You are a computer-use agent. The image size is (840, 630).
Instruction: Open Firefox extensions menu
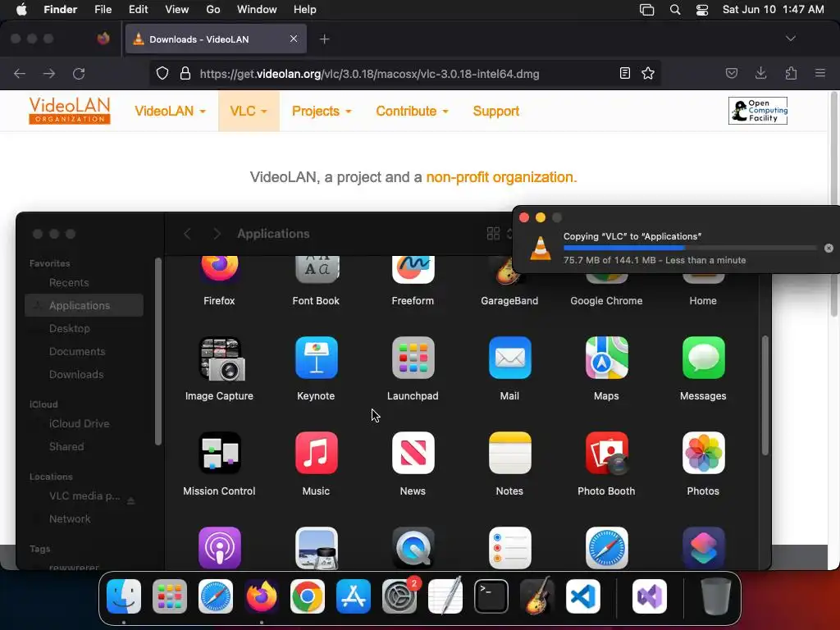[791, 73]
